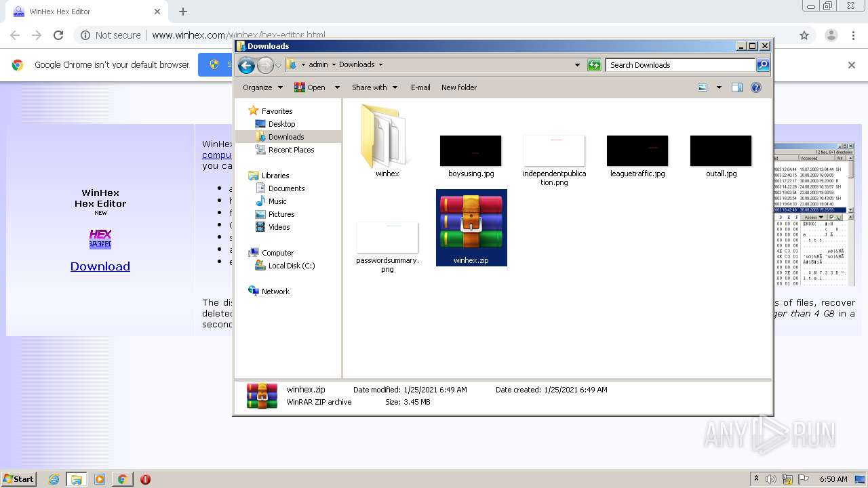
Task: Show hidden tray icons arrow
Action: pos(757,479)
